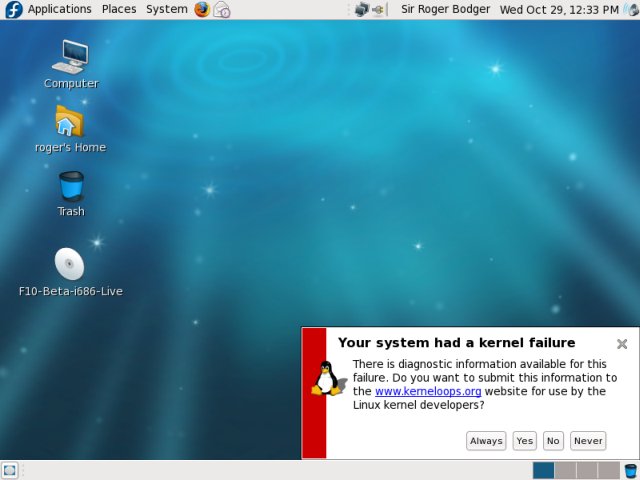
Task: Close the kernel failure notification
Action: [x=622, y=344]
